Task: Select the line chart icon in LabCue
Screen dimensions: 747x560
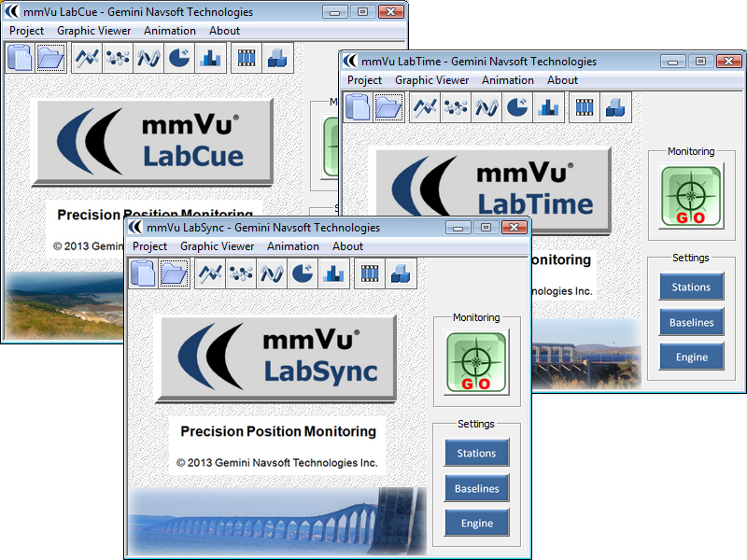Action: tap(87, 58)
